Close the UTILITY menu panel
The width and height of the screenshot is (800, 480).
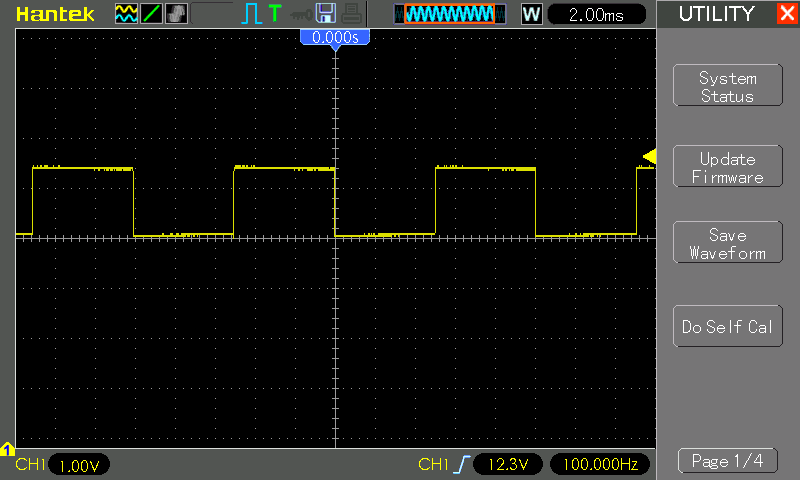tap(787, 13)
